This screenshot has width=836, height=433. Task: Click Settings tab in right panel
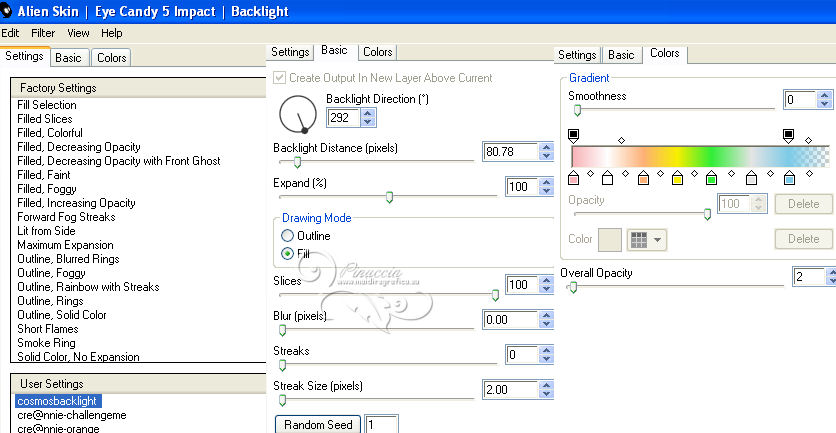pos(577,55)
